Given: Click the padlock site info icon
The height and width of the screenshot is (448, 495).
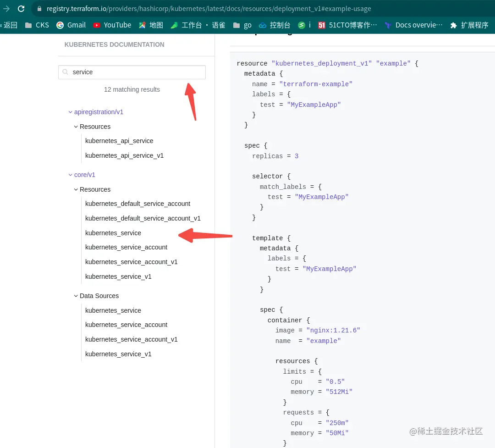Looking at the screenshot, I should [x=39, y=9].
